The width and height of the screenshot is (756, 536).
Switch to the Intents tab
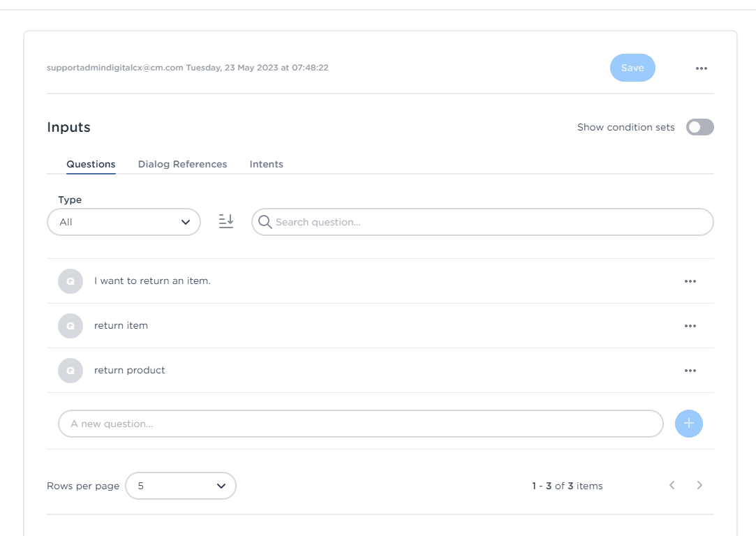(x=266, y=164)
